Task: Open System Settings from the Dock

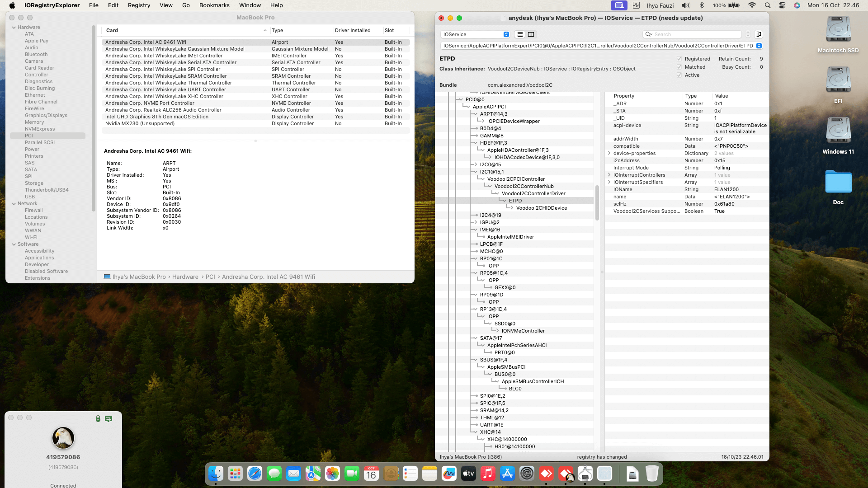Action: click(x=527, y=474)
